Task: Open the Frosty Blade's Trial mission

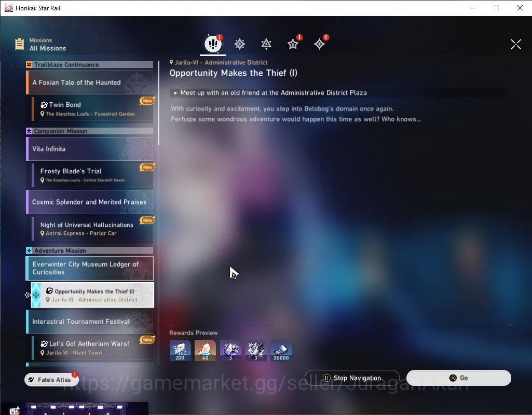Action: (x=92, y=175)
